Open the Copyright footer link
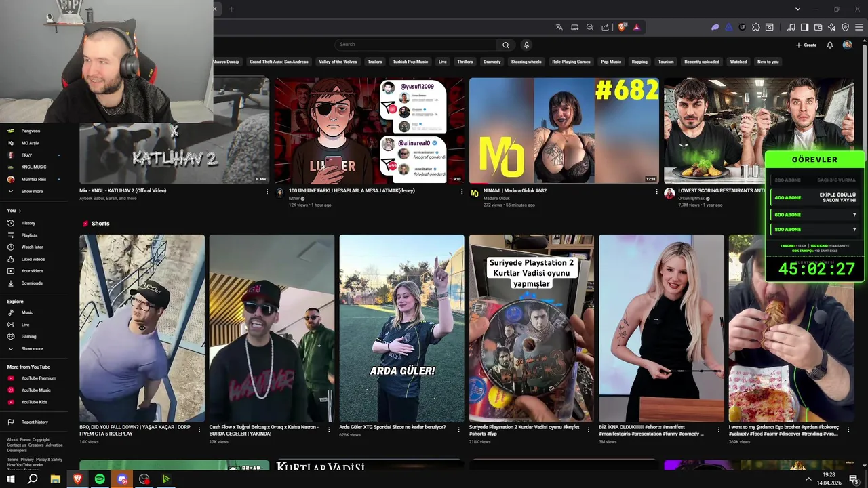 (x=41, y=440)
